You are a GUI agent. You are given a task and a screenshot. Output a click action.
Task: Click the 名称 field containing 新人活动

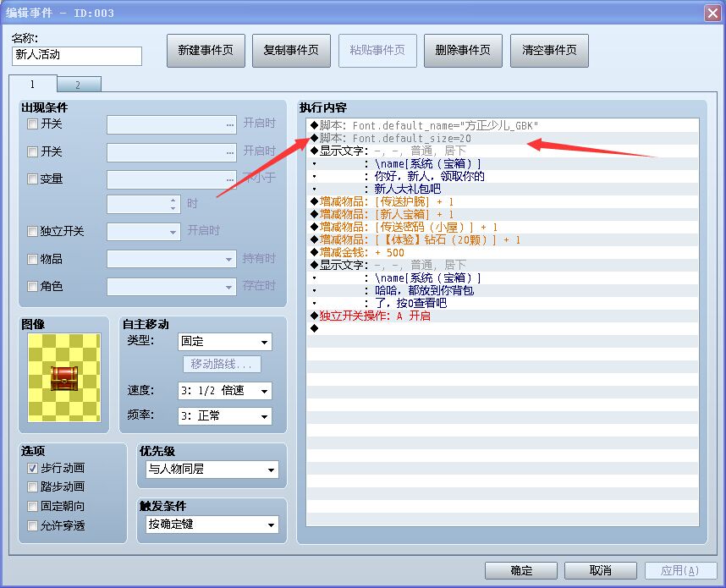77,56
